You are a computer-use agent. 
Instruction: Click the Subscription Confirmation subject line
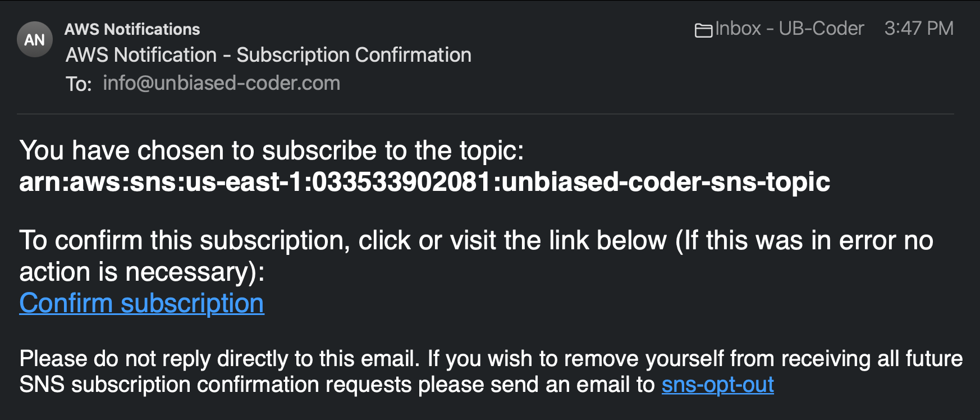(x=268, y=55)
